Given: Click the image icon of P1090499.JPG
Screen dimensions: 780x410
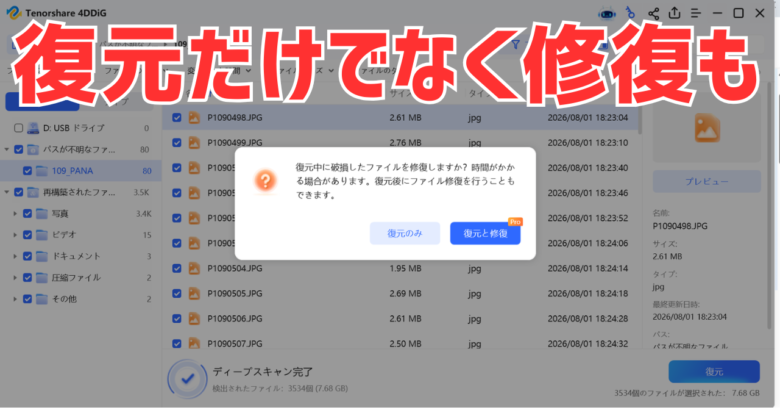Looking at the screenshot, I should click(x=194, y=143).
